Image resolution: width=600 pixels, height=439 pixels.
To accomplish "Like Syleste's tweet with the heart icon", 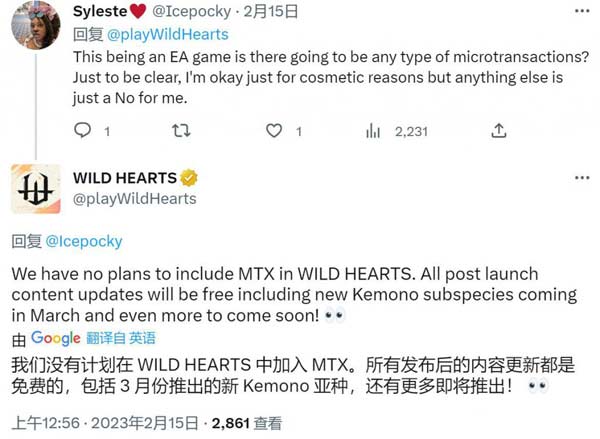I will pyautogui.click(x=274, y=130).
